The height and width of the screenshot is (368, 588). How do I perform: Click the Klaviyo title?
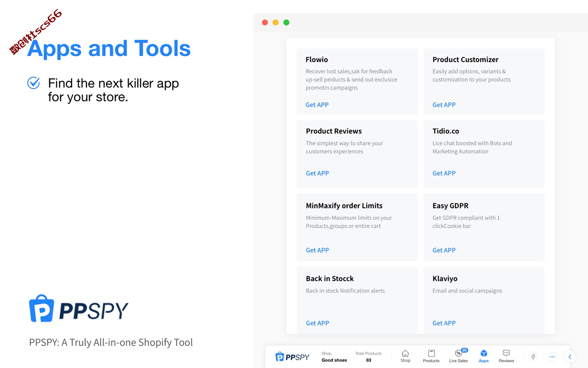(x=445, y=278)
